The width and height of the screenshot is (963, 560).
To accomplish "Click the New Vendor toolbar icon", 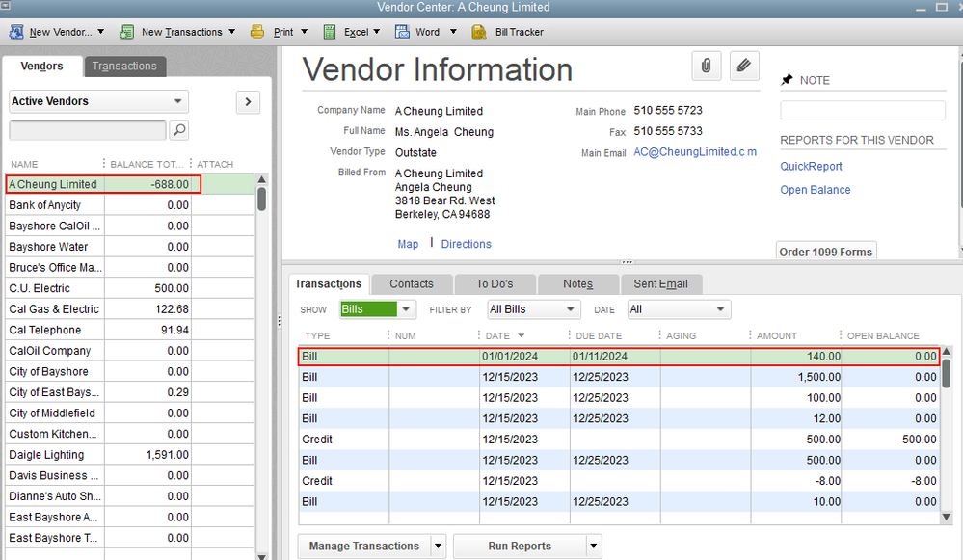I will click(x=16, y=32).
